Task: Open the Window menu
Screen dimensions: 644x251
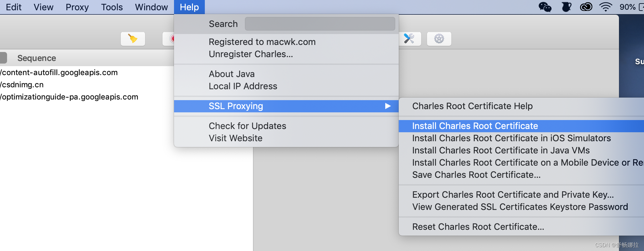Action: (151, 7)
